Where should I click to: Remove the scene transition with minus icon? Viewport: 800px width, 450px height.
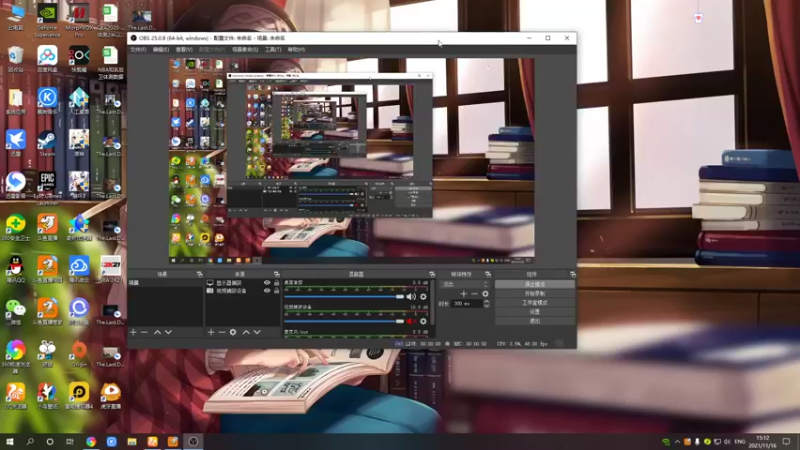pyautogui.click(x=474, y=293)
